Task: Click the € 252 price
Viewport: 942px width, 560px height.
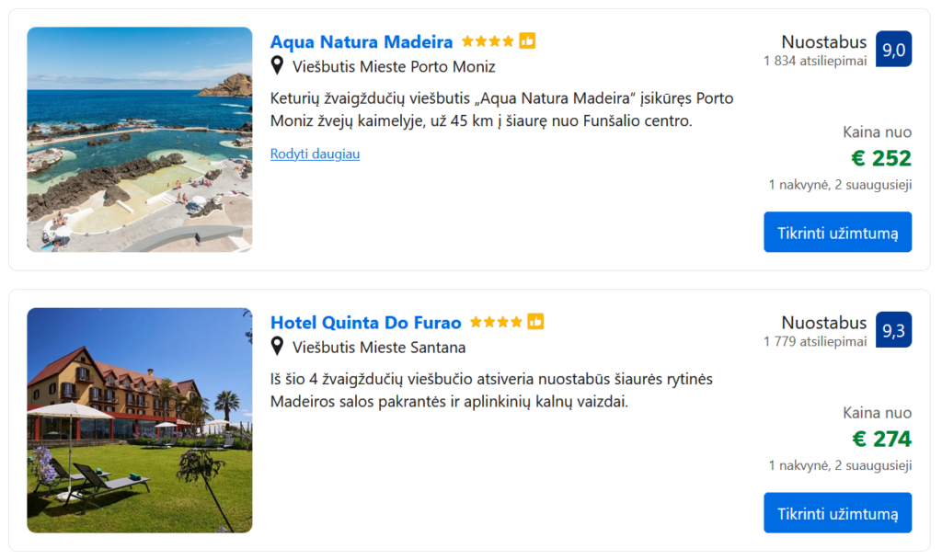Action: (881, 158)
